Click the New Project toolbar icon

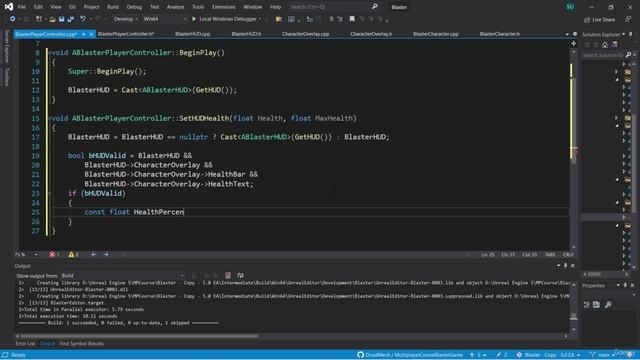tap(39, 19)
